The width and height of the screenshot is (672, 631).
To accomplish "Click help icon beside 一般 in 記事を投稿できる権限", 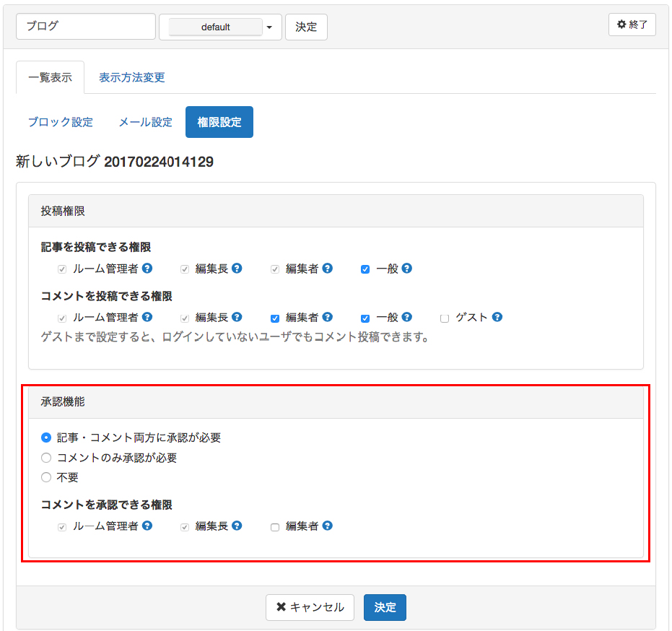I will [406, 269].
